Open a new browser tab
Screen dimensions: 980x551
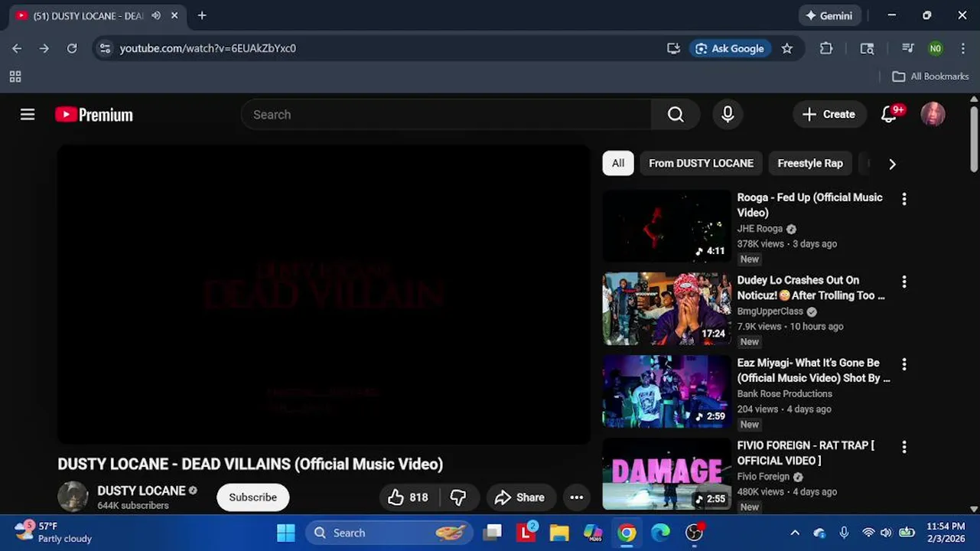coord(202,15)
